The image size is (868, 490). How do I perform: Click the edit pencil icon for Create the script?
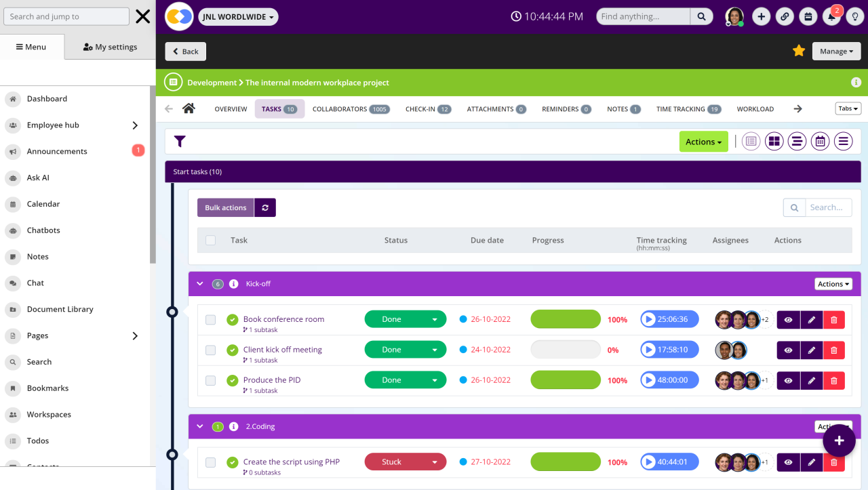[x=812, y=462]
